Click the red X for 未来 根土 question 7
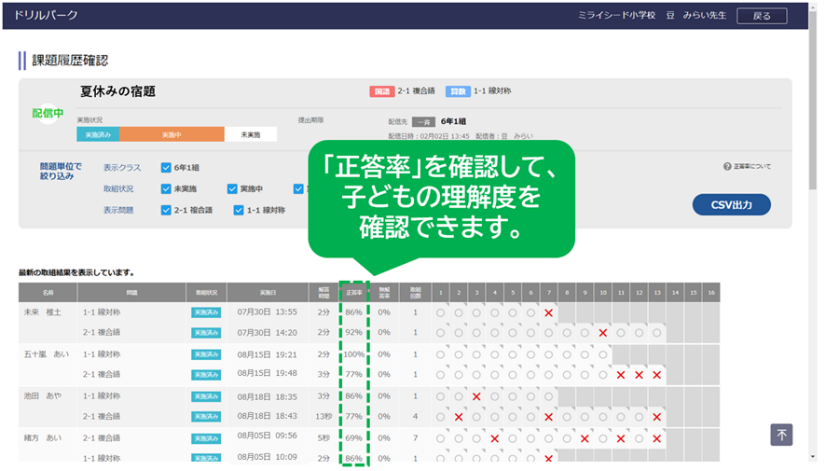This screenshot has height=471, width=826. [548, 313]
